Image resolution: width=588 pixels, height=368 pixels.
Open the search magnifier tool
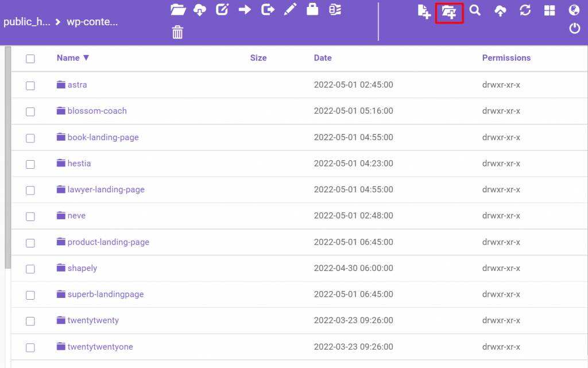pos(475,10)
